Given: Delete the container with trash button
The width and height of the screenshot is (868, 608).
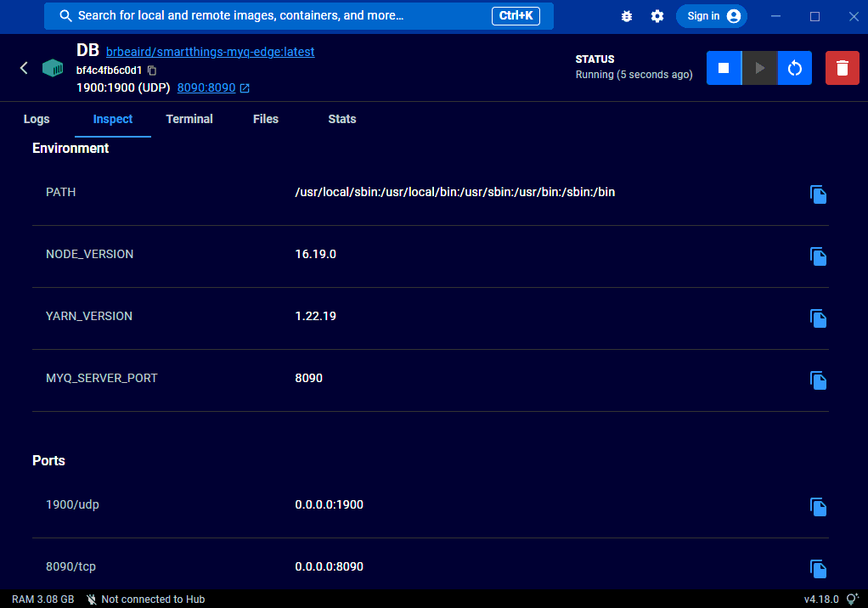Looking at the screenshot, I should tap(842, 68).
